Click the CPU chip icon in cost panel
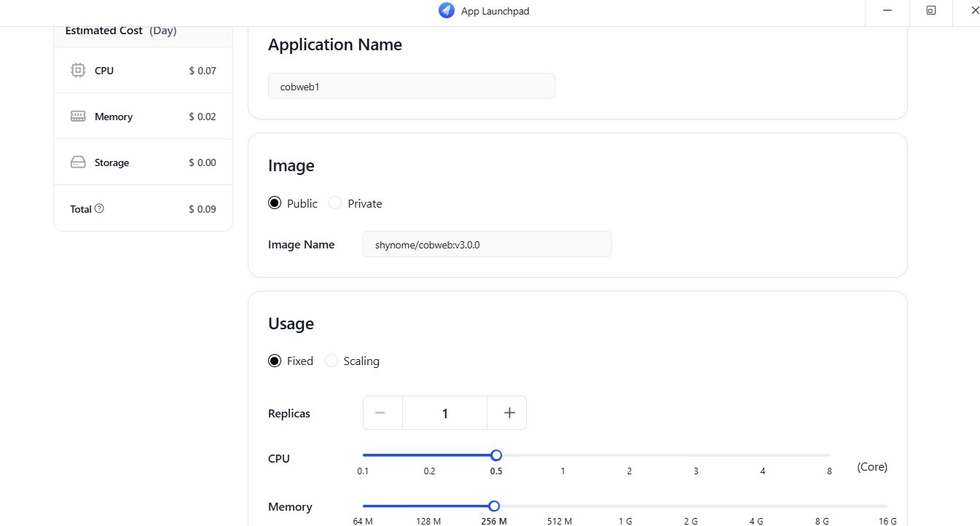The width and height of the screenshot is (980, 526). 78,71
